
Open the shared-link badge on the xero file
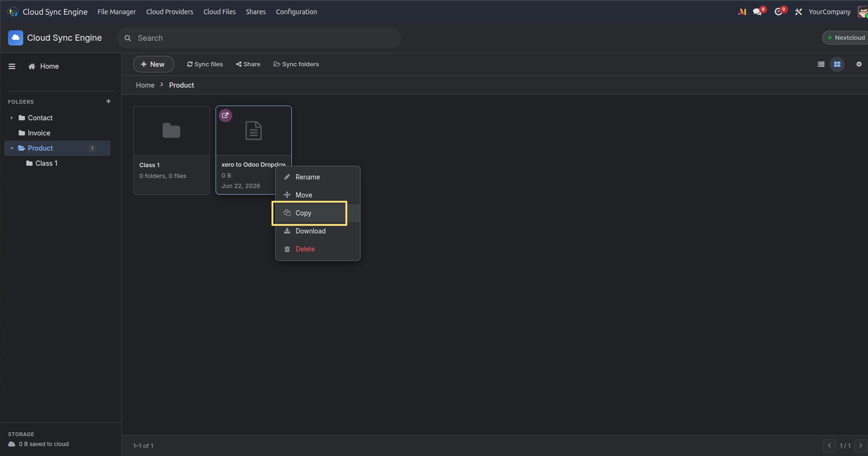226,116
